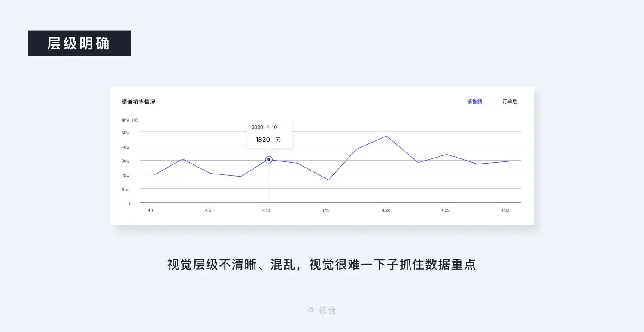The width and height of the screenshot is (644, 332).
Task: Click the 40w y-axis label
Action: pyautogui.click(x=125, y=147)
